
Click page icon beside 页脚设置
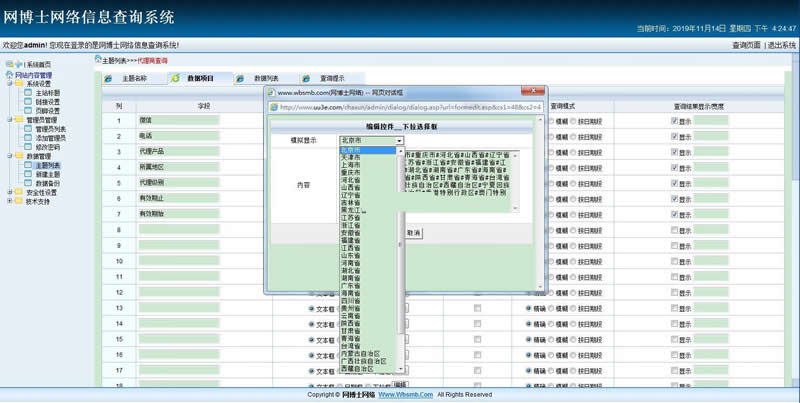(28, 111)
